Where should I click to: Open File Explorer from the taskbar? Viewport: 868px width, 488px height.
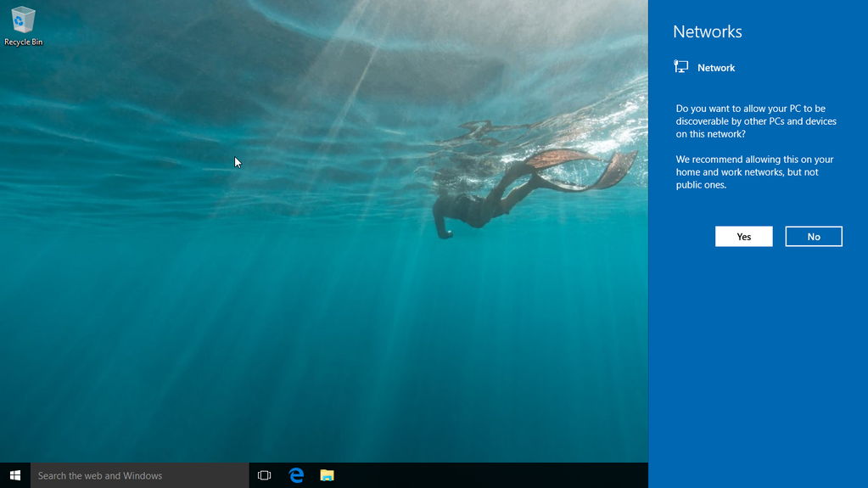pyautogui.click(x=328, y=475)
